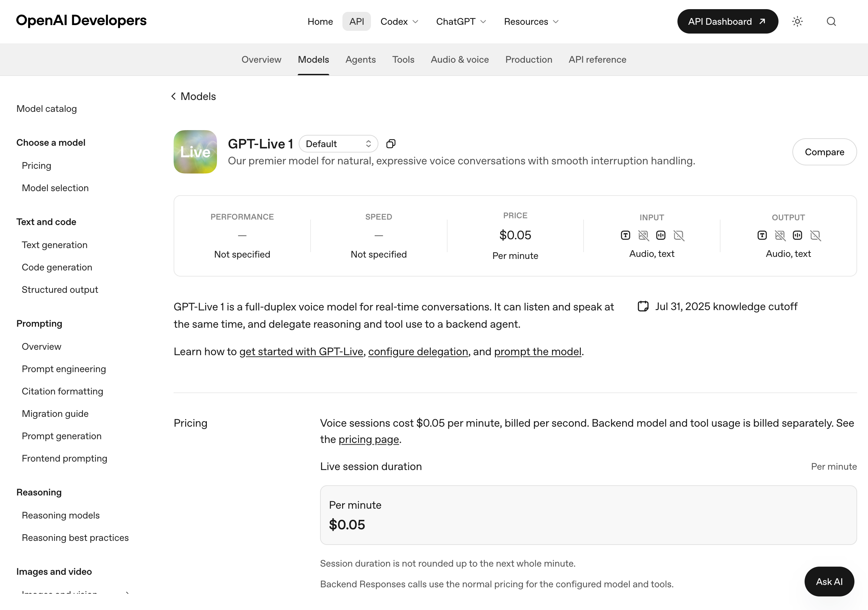Viewport: 868px width, 610px height.
Task: Open Reasoning best practices in the sidebar
Action: click(75, 537)
